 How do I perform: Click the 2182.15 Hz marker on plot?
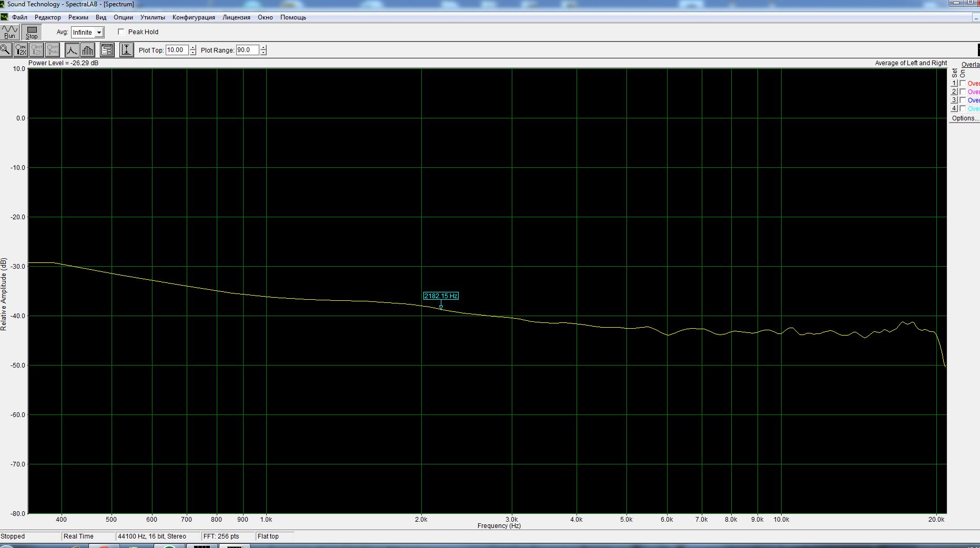tap(441, 296)
